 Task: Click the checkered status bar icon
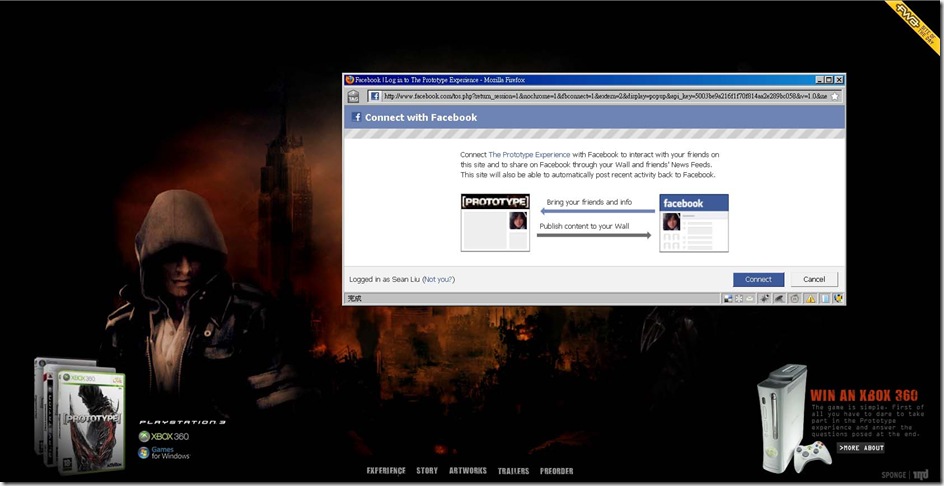click(728, 299)
